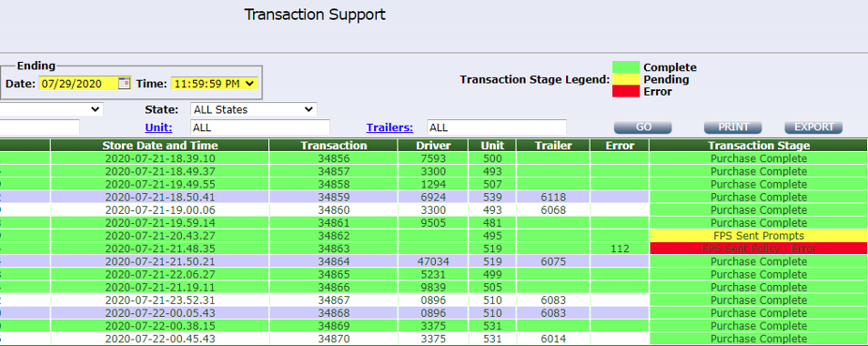Click trailer number 6075
Screen dimensions: 868x346
[x=553, y=261]
